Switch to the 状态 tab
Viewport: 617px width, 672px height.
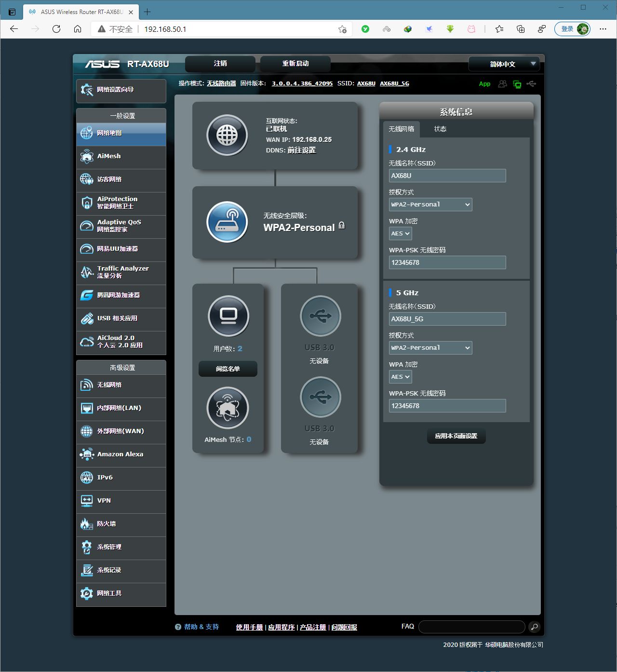(x=440, y=129)
